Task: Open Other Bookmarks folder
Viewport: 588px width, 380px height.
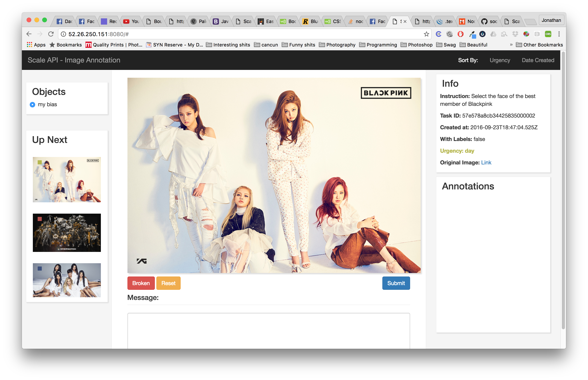Action: (x=539, y=45)
